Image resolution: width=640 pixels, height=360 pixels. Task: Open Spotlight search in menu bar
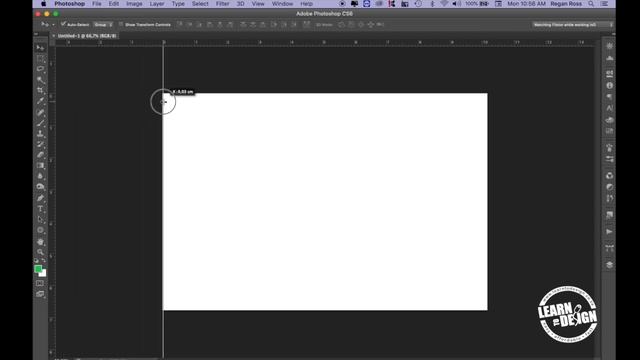(x=591, y=4)
